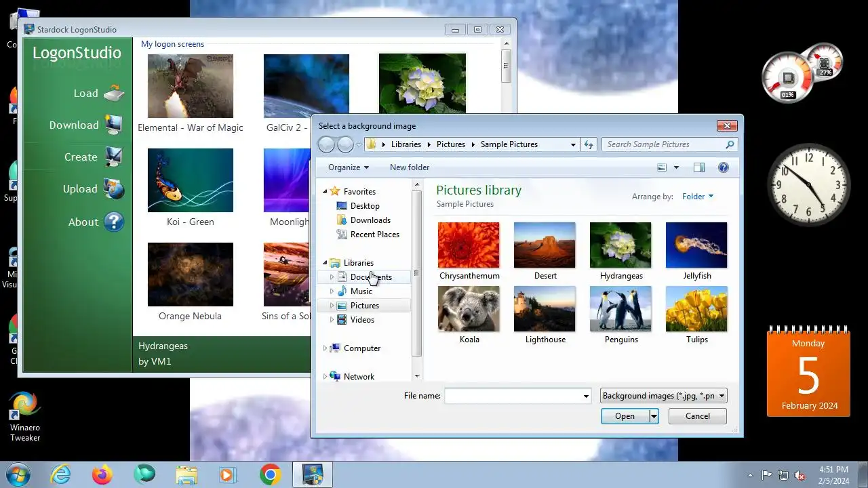The width and height of the screenshot is (868, 488).
Task: Click the Open button's split dropdown arrow
Action: pos(654,416)
